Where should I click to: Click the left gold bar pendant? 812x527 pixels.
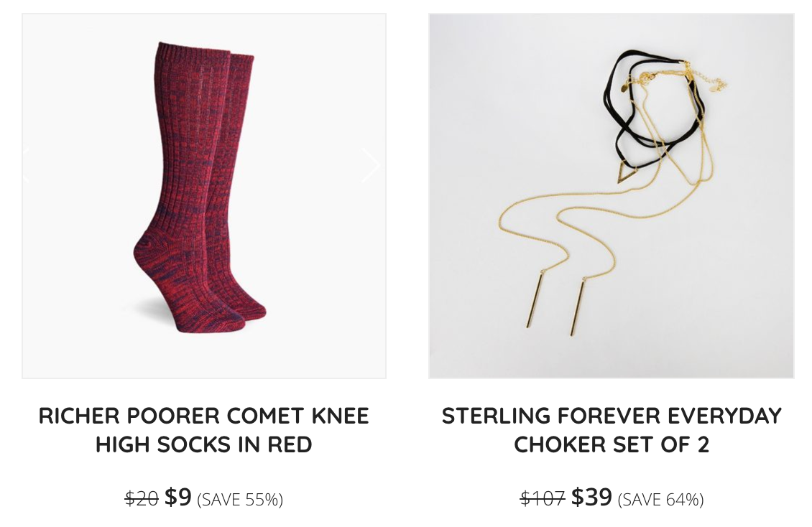(x=535, y=299)
